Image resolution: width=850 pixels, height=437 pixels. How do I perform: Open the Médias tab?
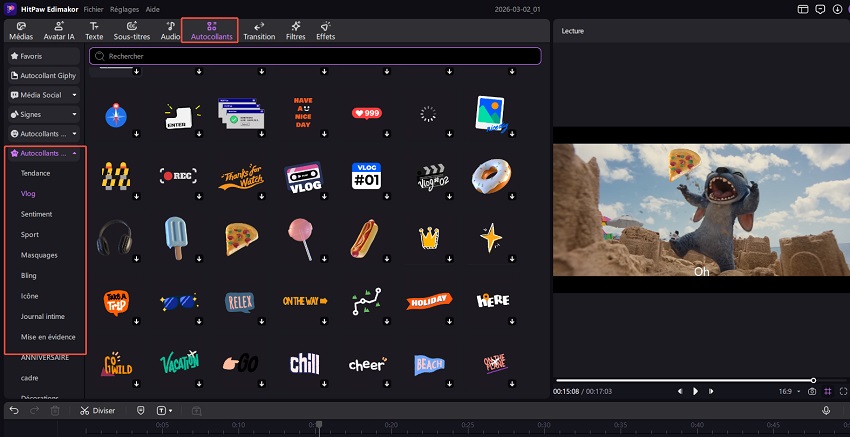tap(21, 31)
